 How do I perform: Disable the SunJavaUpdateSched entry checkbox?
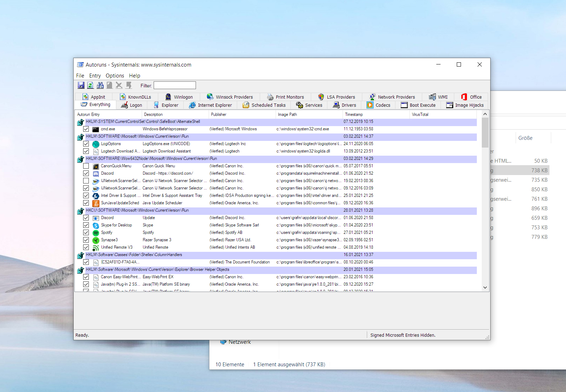click(86, 203)
